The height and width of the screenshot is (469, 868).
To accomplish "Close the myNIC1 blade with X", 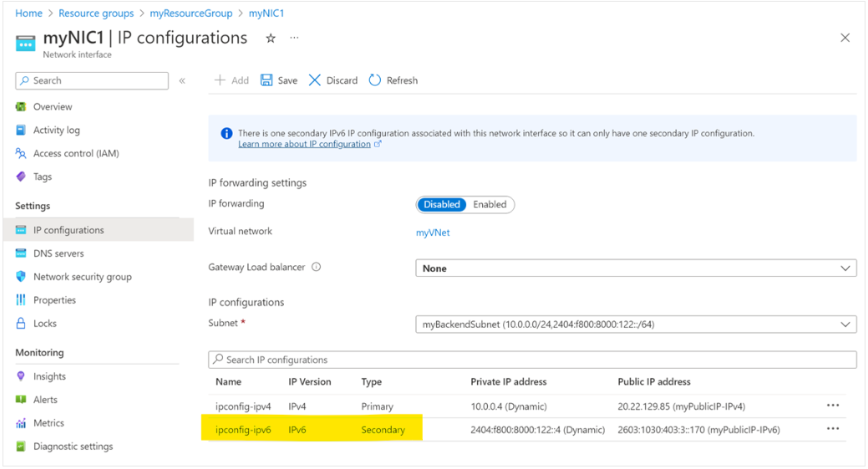I will 845,38.
